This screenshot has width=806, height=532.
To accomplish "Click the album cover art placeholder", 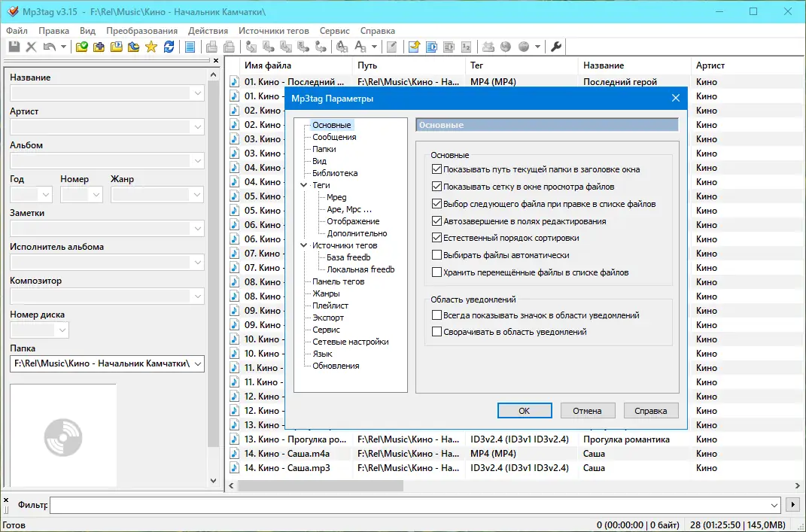I will (x=63, y=436).
